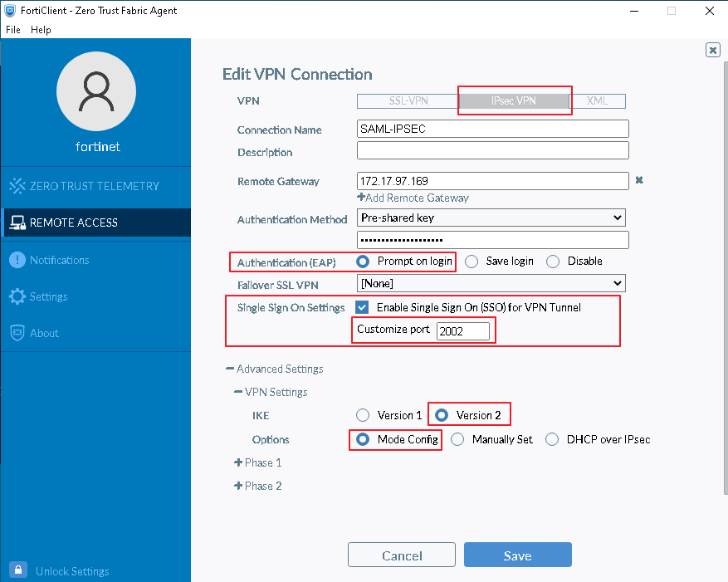
Task: Click the user avatar icon
Action: coord(96,91)
